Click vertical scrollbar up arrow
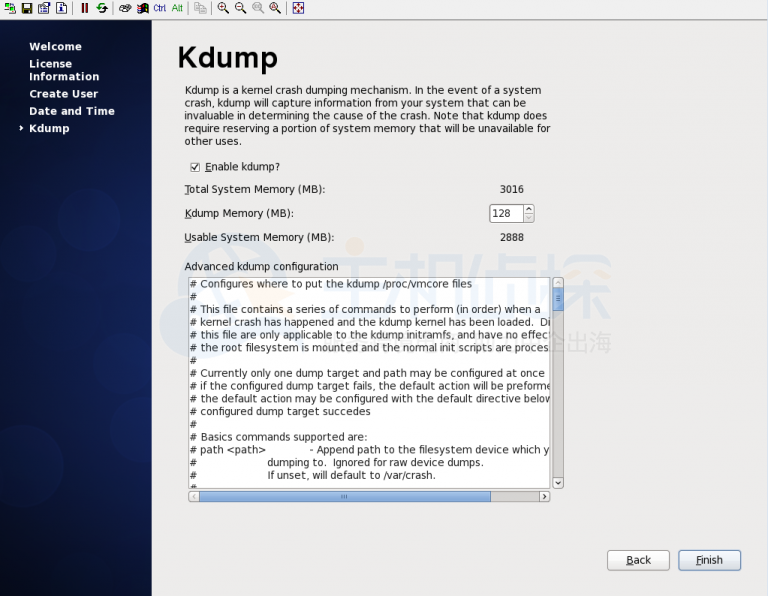This screenshot has height=596, width=768. click(558, 283)
